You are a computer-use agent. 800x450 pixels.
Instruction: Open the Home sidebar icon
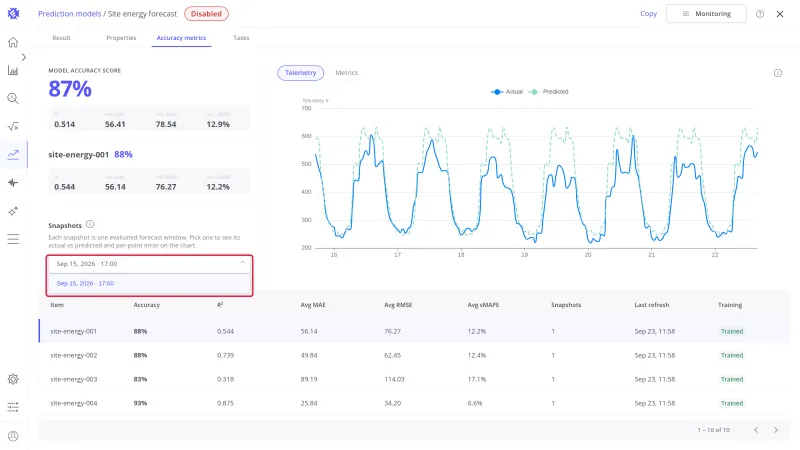[13, 42]
